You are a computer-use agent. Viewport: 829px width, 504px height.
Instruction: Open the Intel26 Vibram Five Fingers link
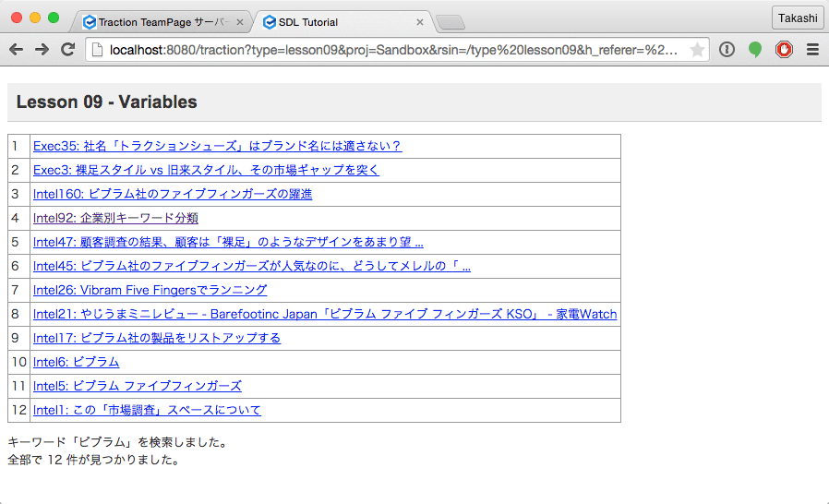[x=150, y=290]
